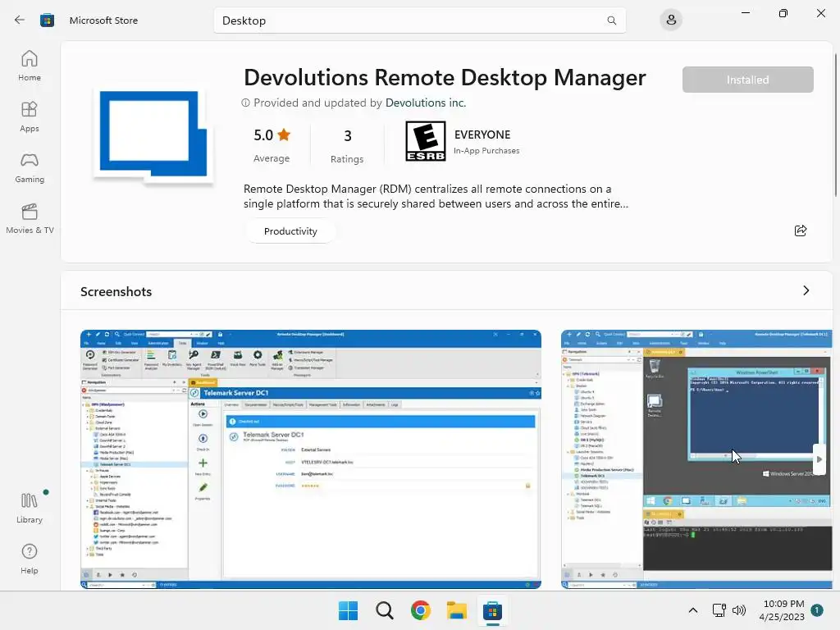This screenshot has height=630, width=840.
Task: Click the info icon before Provided and updated
Action: [x=246, y=103]
